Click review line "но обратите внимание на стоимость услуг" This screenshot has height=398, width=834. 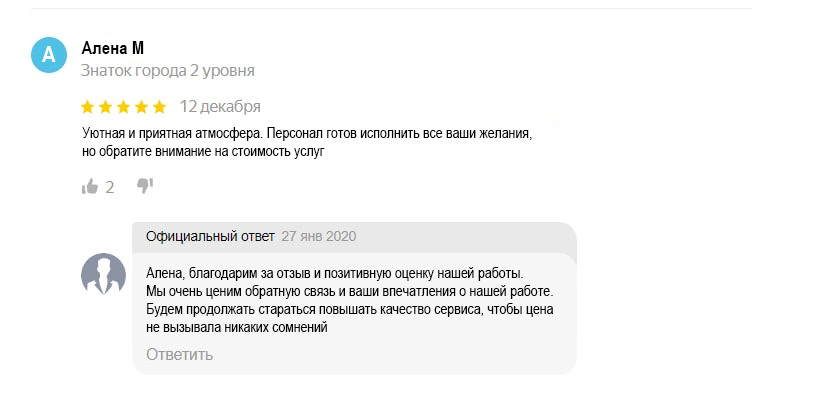click(203, 152)
